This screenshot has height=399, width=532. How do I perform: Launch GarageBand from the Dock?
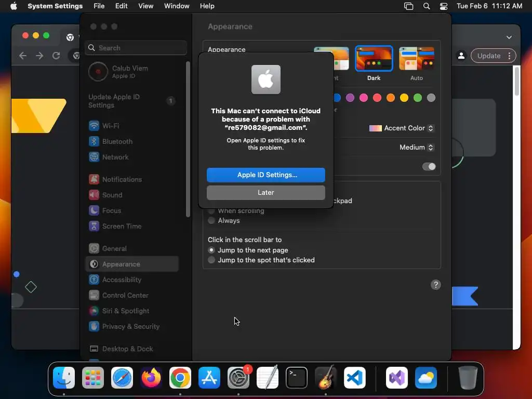pos(326,378)
